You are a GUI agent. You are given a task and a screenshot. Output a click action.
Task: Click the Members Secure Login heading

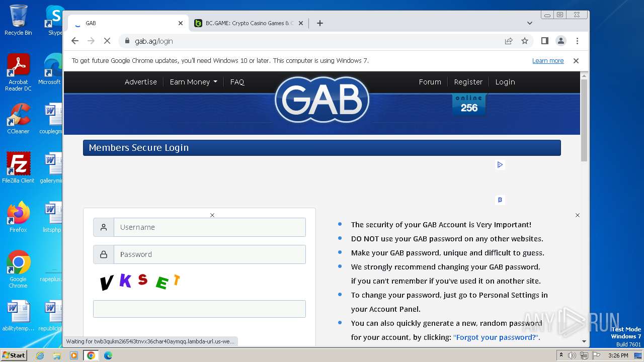tap(139, 148)
